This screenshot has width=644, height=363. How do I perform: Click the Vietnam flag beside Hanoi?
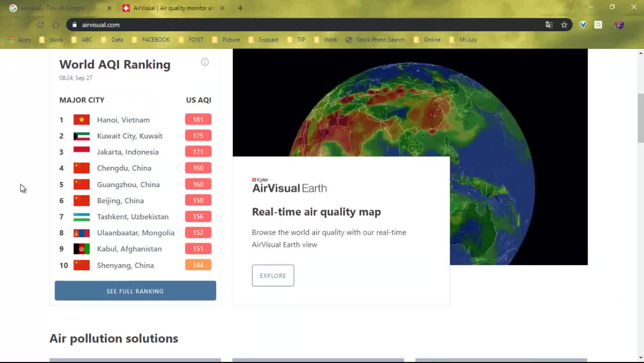tap(82, 119)
